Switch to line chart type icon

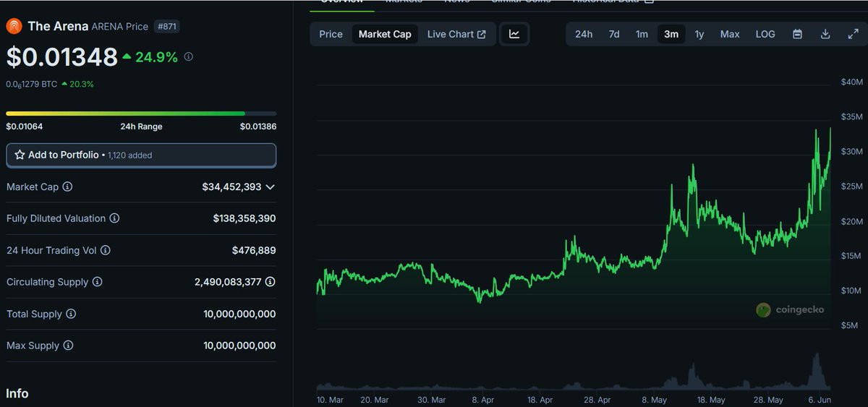coord(514,34)
